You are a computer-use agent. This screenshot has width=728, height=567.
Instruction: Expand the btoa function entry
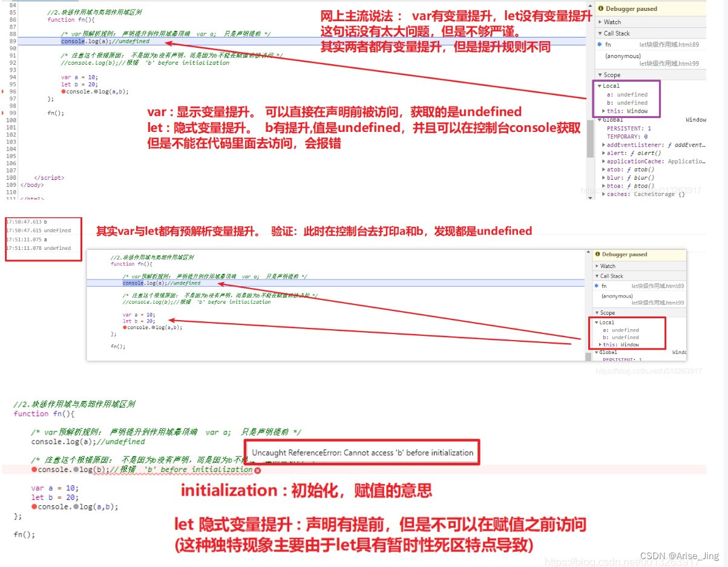pyautogui.click(x=603, y=186)
